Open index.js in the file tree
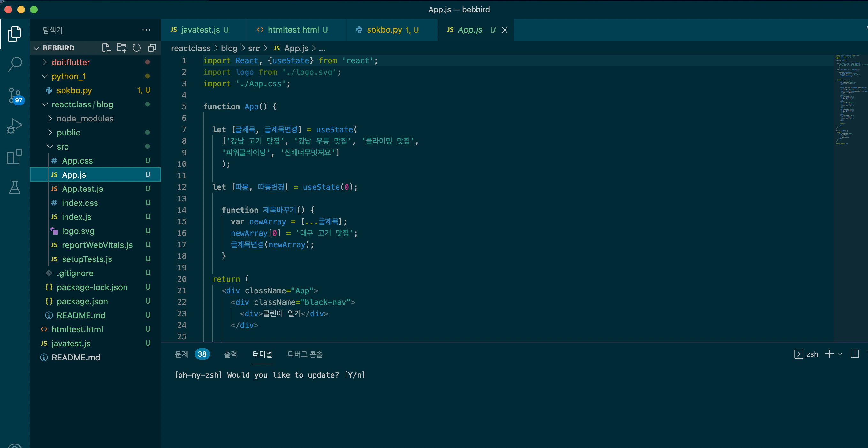 pos(76,217)
